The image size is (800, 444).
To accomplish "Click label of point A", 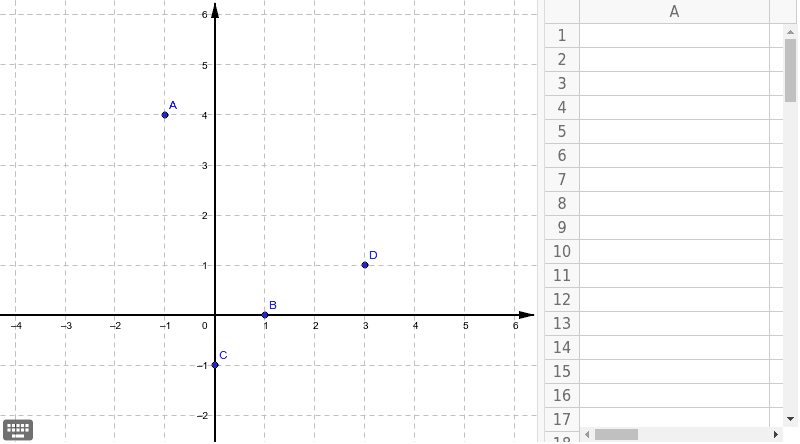I will [x=173, y=105].
